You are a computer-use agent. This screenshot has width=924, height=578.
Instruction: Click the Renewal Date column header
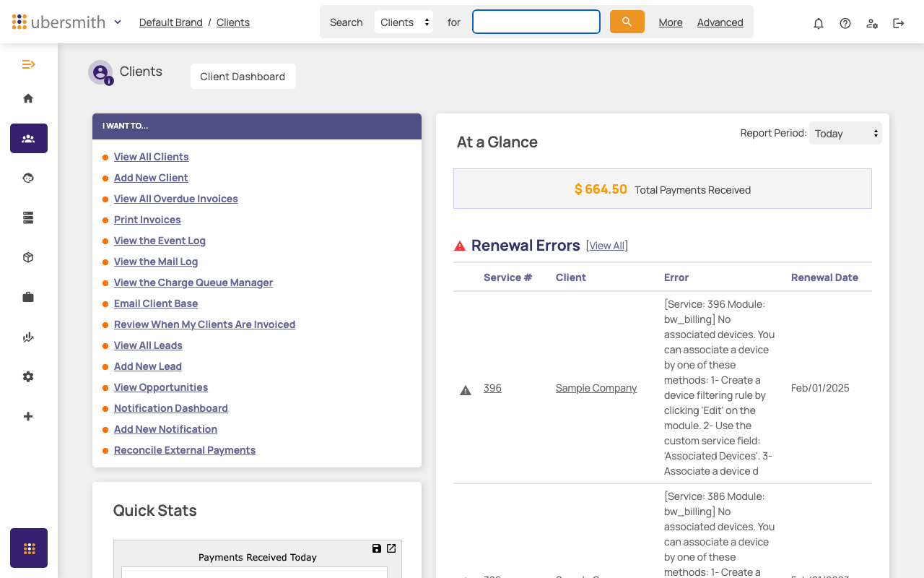(x=824, y=277)
